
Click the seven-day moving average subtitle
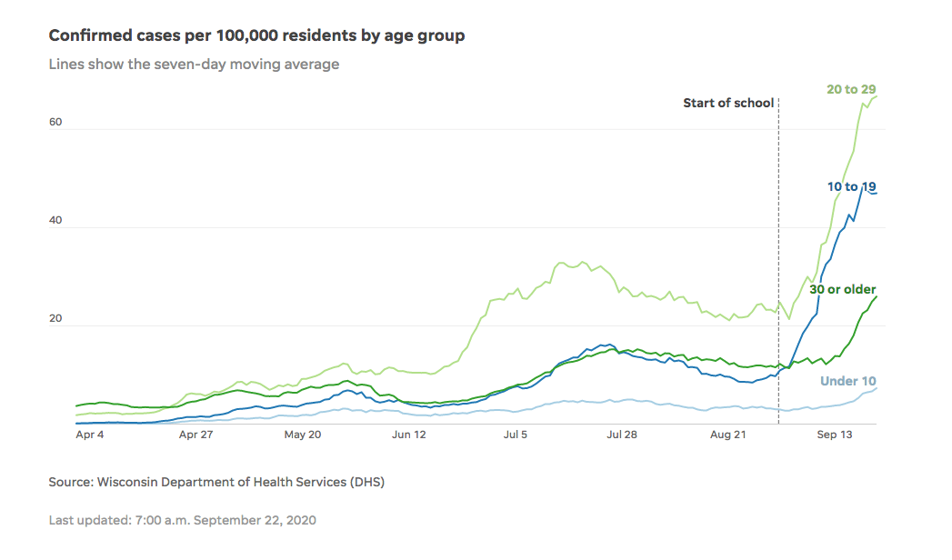tap(194, 65)
